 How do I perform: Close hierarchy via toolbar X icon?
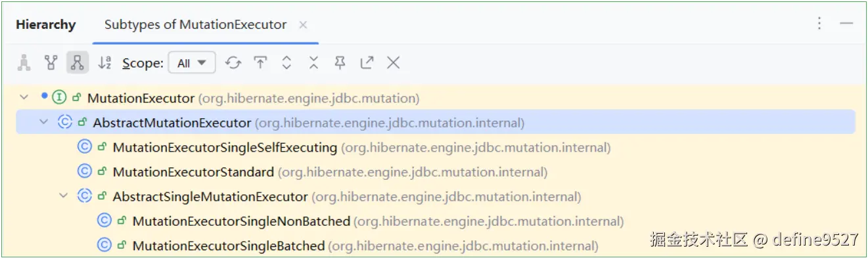click(x=393, y=63)
